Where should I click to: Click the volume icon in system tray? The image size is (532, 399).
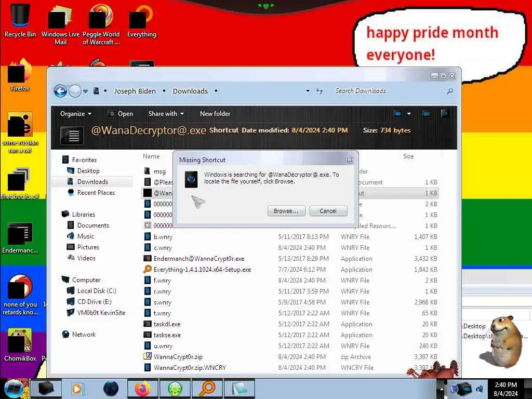(x=480, y=389)
